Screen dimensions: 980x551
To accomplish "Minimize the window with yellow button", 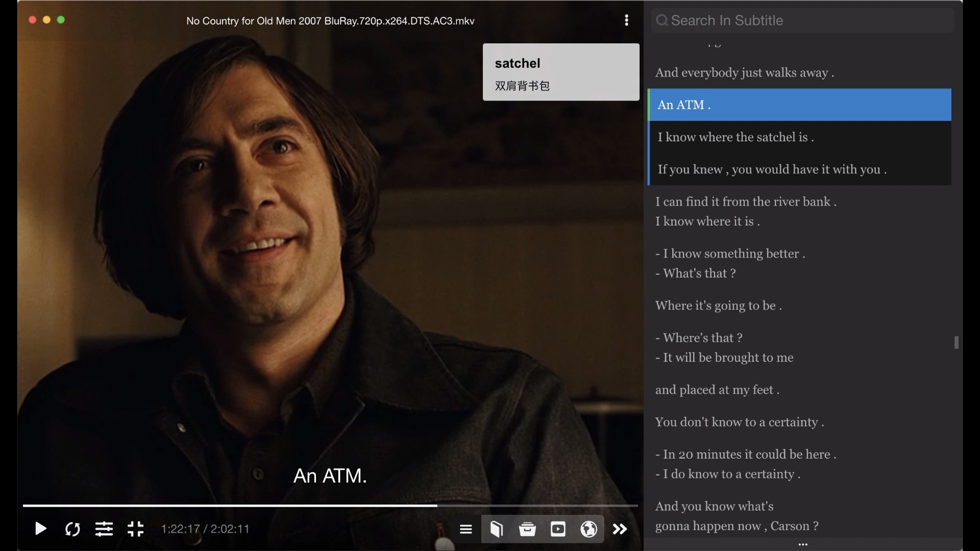I will pos(46,20).
